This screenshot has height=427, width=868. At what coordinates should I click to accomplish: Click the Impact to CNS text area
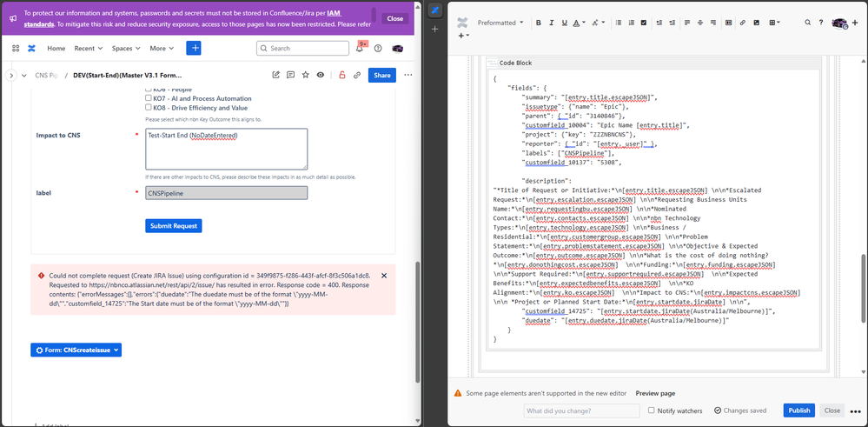227,149
